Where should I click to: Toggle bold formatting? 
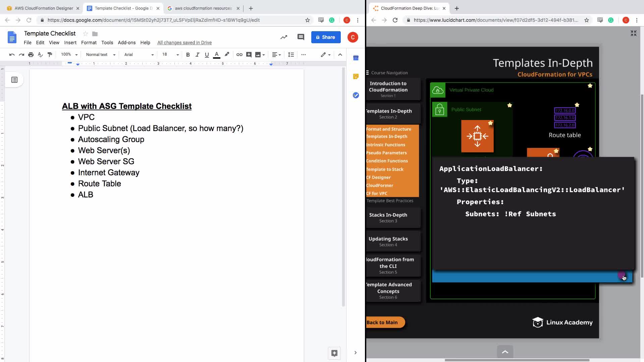[x=188, y=55]
